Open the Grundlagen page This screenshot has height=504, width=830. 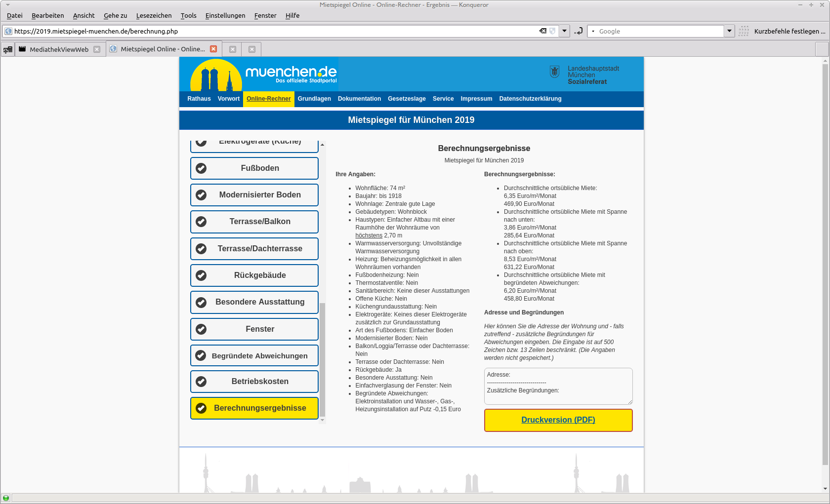[314, 99]
